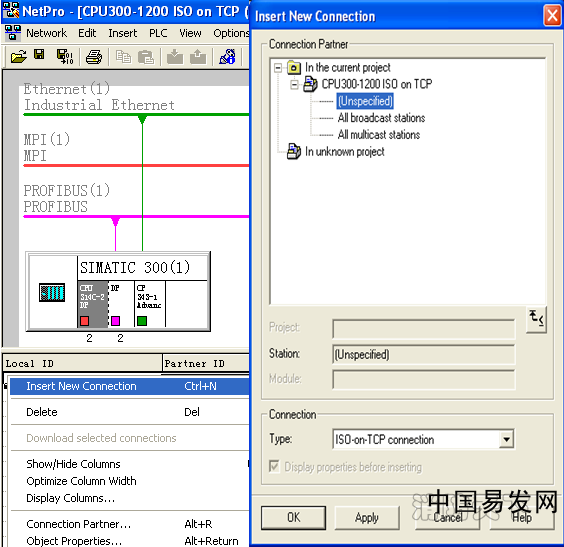Viewport: 564px width, 547px height.
Task: Select the (Unspecified) tree item
Action: [365, 101]
